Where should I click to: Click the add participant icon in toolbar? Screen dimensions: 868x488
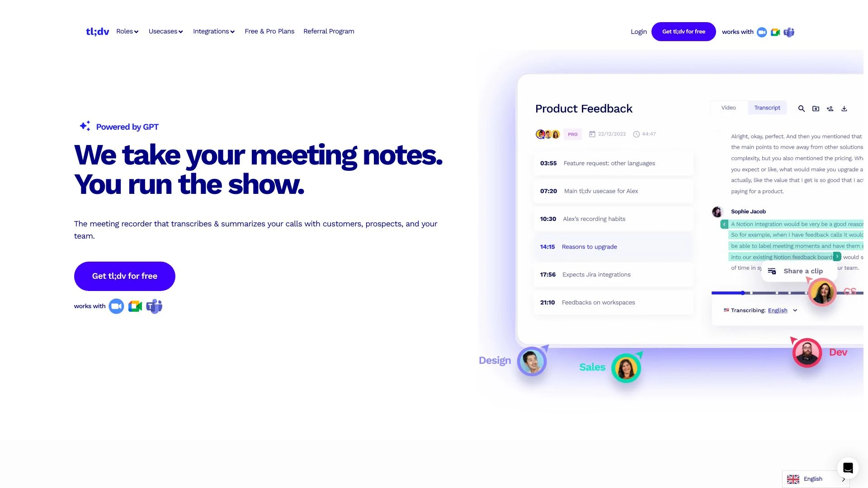pos(829,108)
